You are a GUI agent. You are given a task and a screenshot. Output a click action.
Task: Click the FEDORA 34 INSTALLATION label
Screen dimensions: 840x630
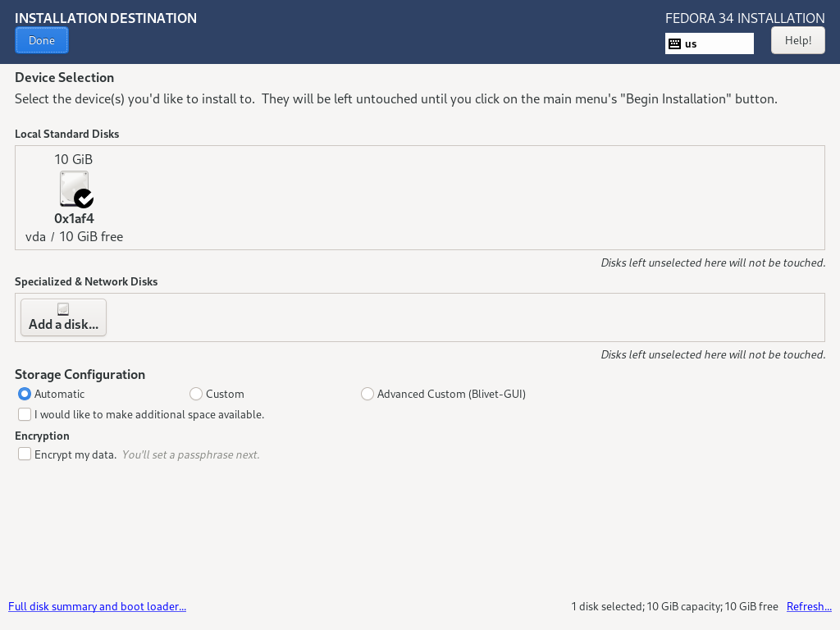[745, 18]
